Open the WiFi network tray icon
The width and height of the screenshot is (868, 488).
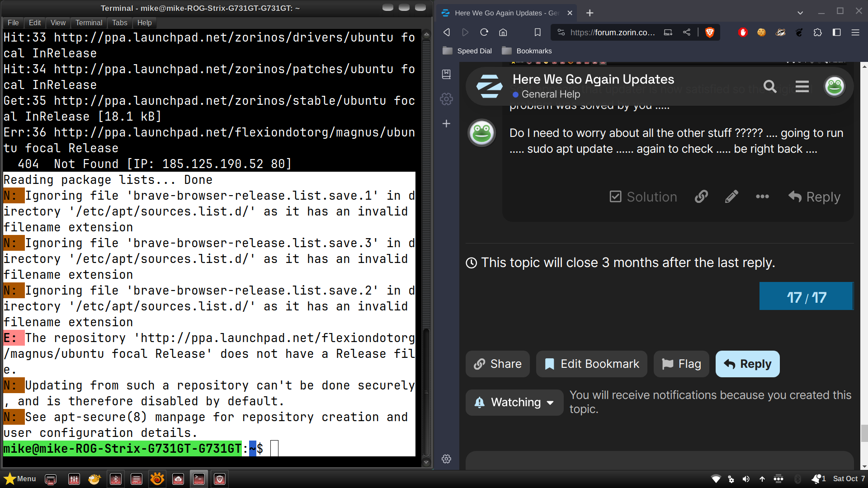pos(716,479)
